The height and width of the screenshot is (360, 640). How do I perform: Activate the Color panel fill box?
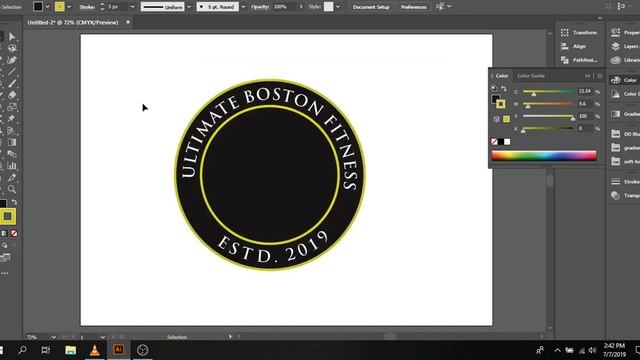[x=495, y=98]
